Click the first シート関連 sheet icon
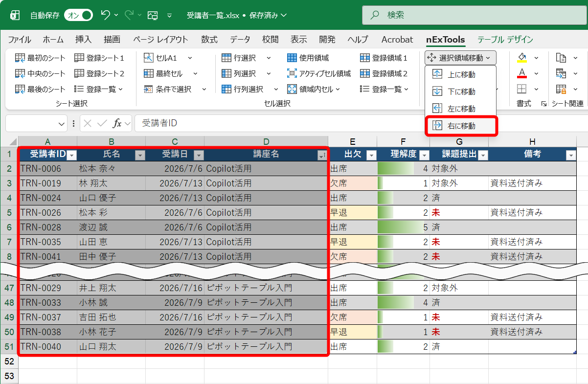Screen dimensions: 588x384 tap(561, 58)
